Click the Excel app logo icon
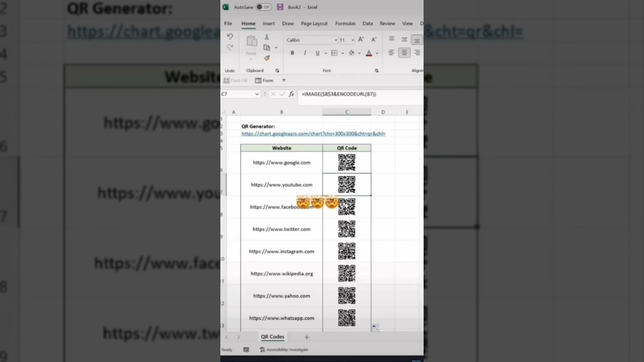644x362 pixels. [x=226, y=7]
